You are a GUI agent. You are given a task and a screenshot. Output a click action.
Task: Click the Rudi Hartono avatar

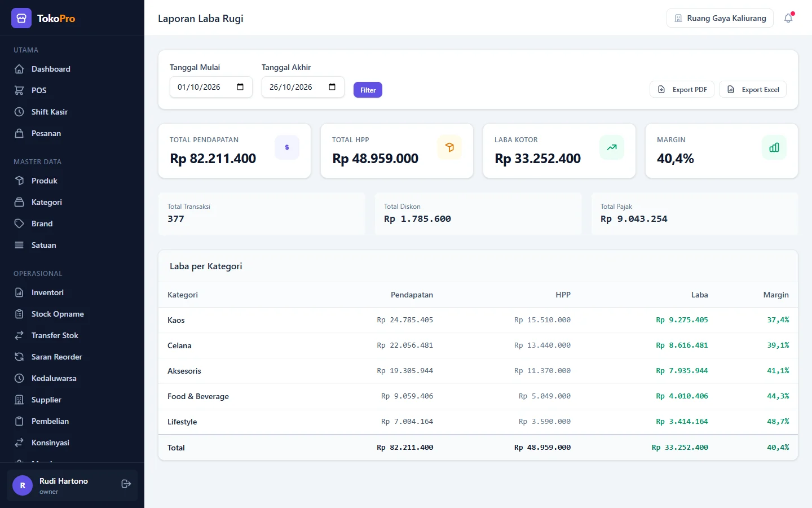pyautogui.click(x=23, y=485)
